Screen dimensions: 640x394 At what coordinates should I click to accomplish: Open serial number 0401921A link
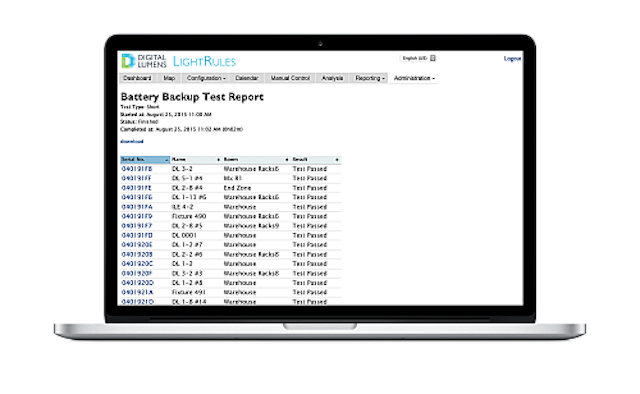click(x=138, y=292)
